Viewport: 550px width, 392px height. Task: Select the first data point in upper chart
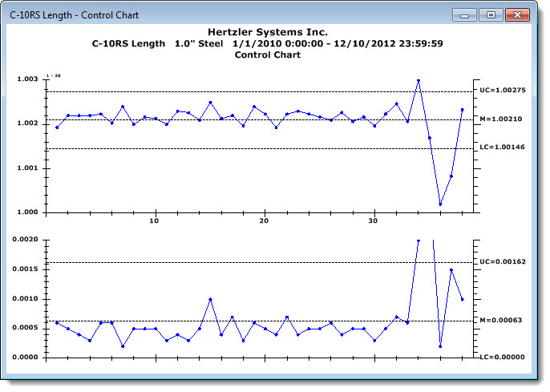(x=57, y=127)
